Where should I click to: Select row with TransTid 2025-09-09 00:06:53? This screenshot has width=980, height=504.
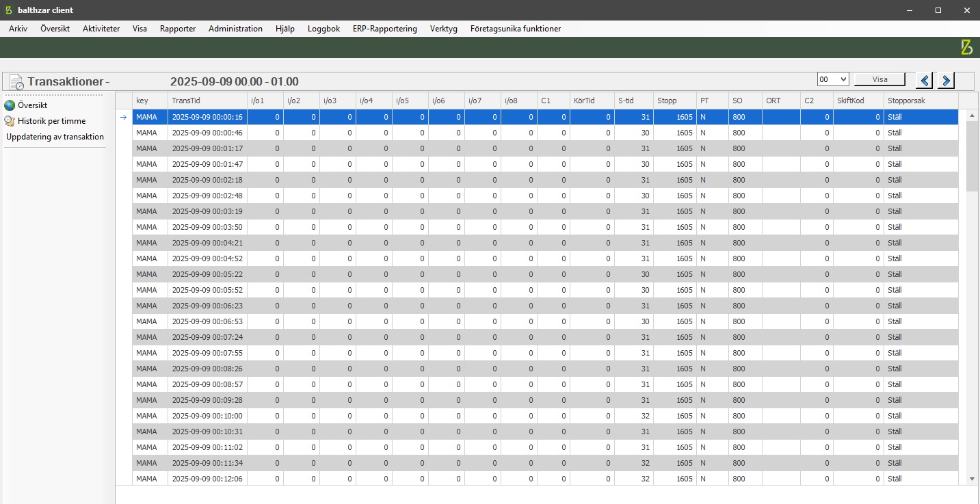(545, 321)
